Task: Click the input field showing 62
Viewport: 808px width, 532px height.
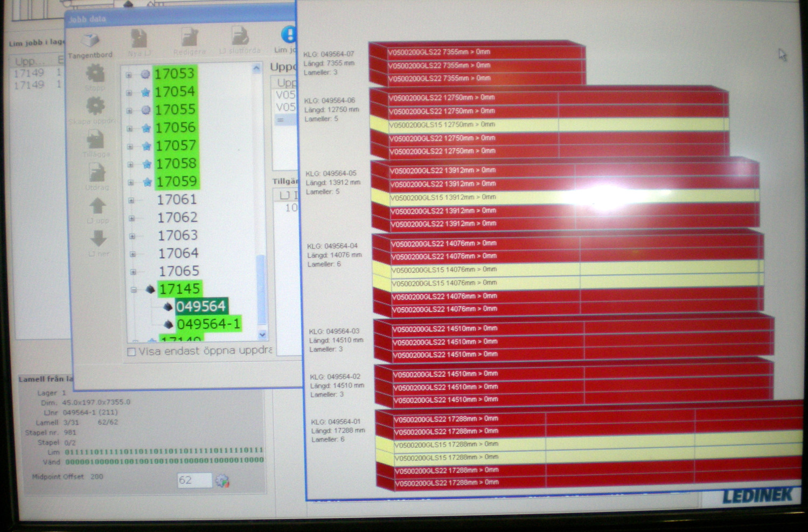Action: click(x=194, y=480)
